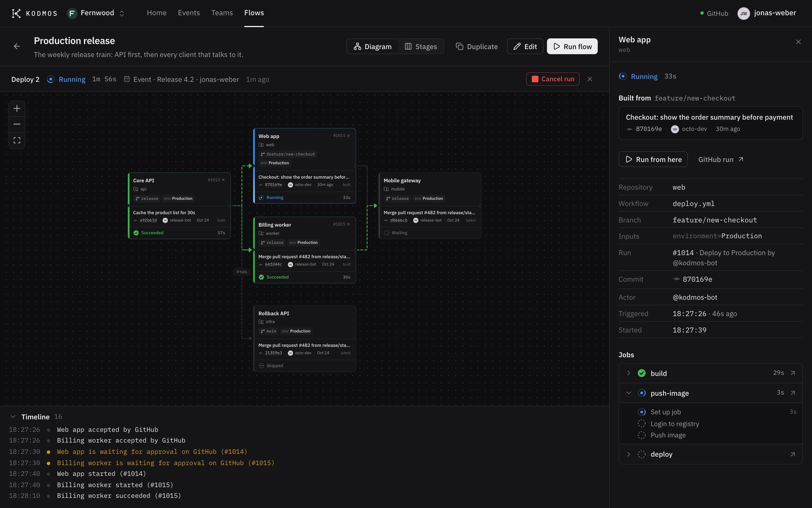
Task: Expand the deploy job
Action: (628, 454)
